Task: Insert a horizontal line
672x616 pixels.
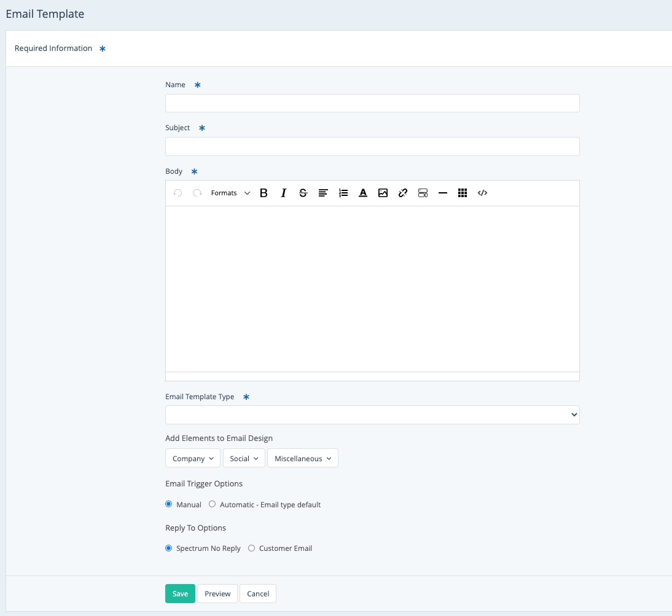Action: [x=442, y=193]
